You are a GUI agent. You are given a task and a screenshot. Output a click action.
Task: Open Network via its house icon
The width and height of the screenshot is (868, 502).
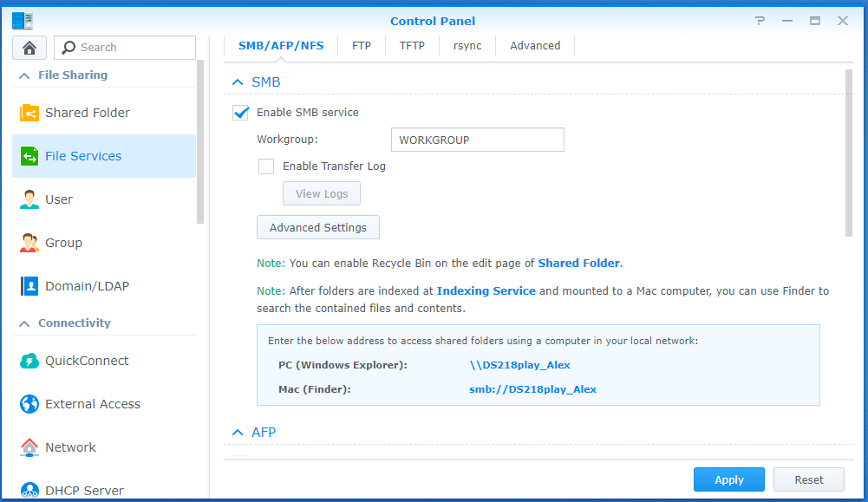point(29,447)
